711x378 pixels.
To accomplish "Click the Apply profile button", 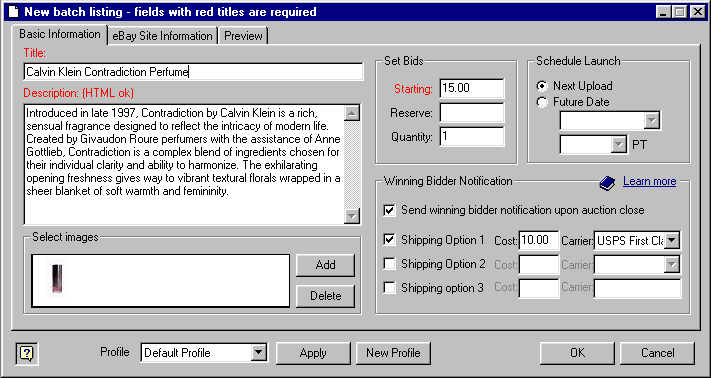I will tap(313, 353).
